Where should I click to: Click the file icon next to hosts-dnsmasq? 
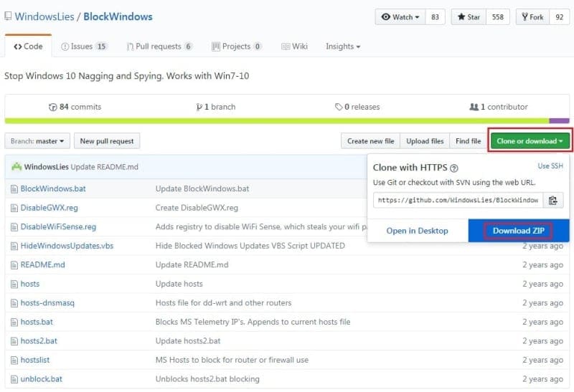(14, 302)
